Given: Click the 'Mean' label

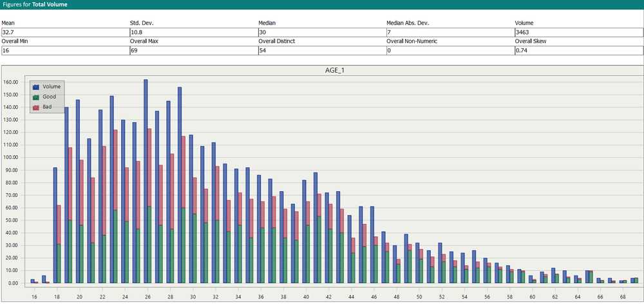Looking at the screenshot, I should click(x=8, y=23).
